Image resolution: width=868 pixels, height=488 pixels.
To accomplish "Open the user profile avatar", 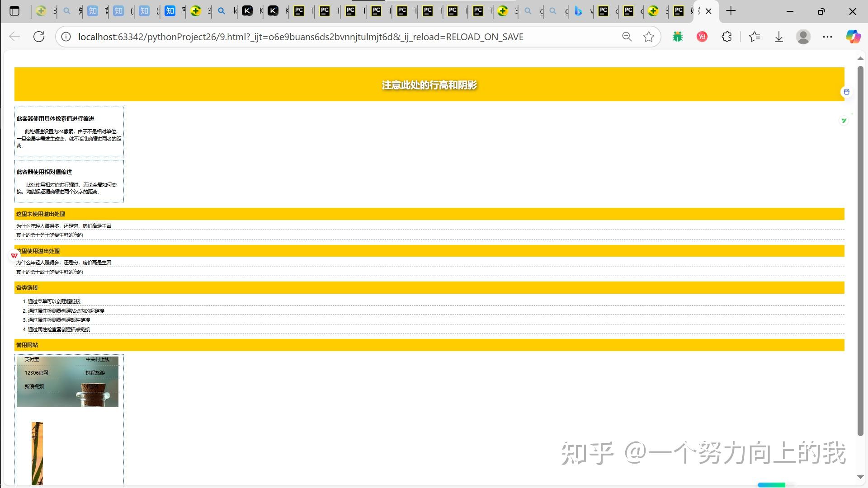I will click(x=803, y=37).
